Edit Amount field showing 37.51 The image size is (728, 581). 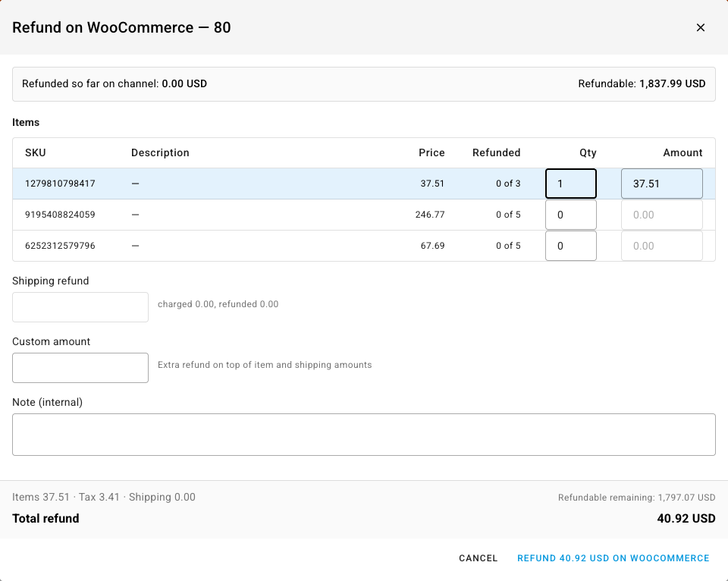point(661,184)
